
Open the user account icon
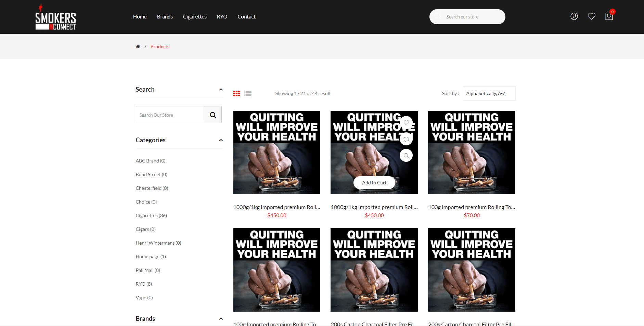[574, 16]
